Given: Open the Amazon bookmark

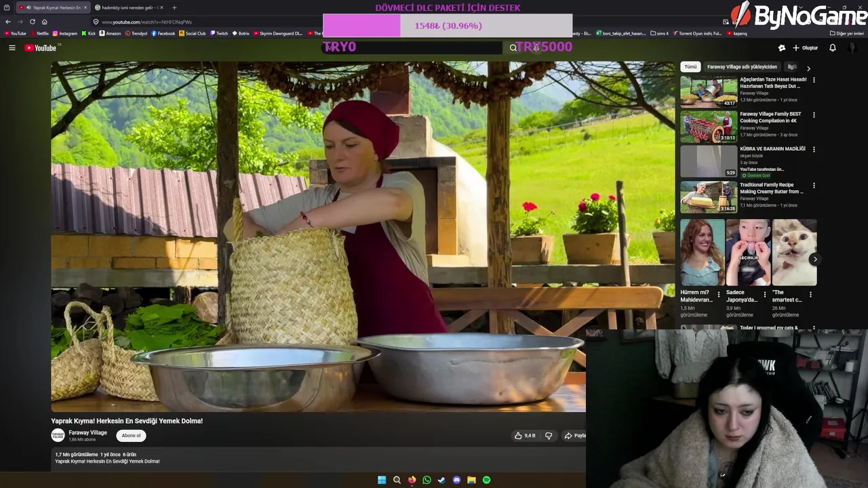Looking at the screenshot, I should click(x=110, y=33).
